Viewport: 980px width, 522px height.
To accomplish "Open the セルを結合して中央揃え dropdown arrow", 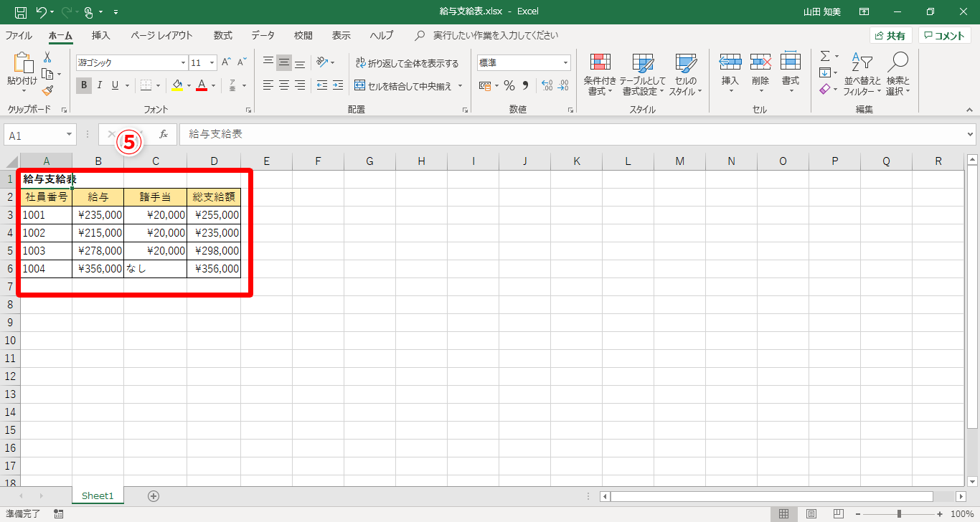I will point(460,85).
